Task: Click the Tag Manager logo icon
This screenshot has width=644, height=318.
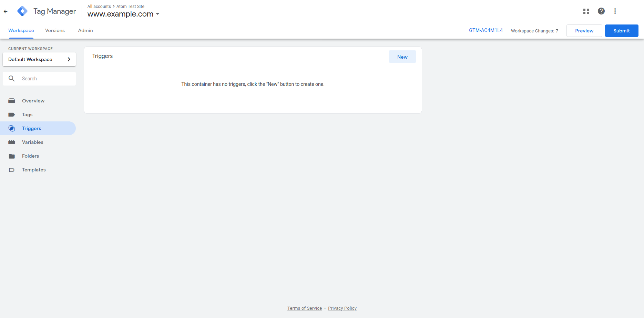Action: click(x=22, y=11)
